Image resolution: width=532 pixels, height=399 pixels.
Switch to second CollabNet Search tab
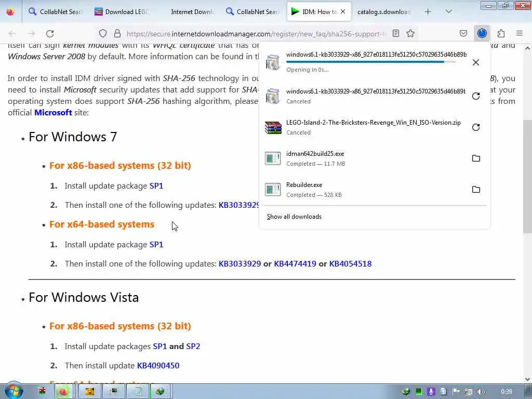click(252, 11)
